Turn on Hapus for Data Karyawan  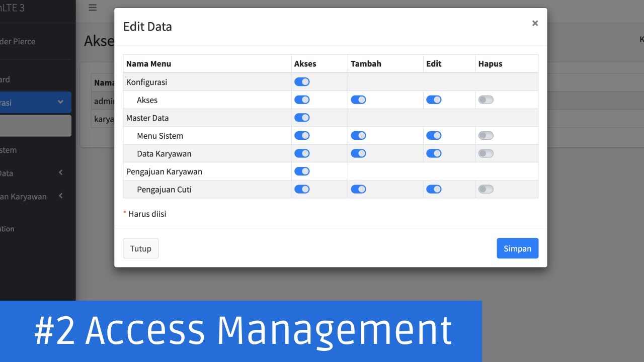pos(486,154)
